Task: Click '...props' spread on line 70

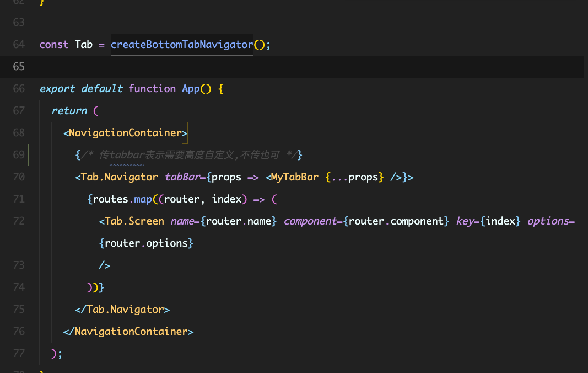Action: pyautogui.click(x=355, y=177)
